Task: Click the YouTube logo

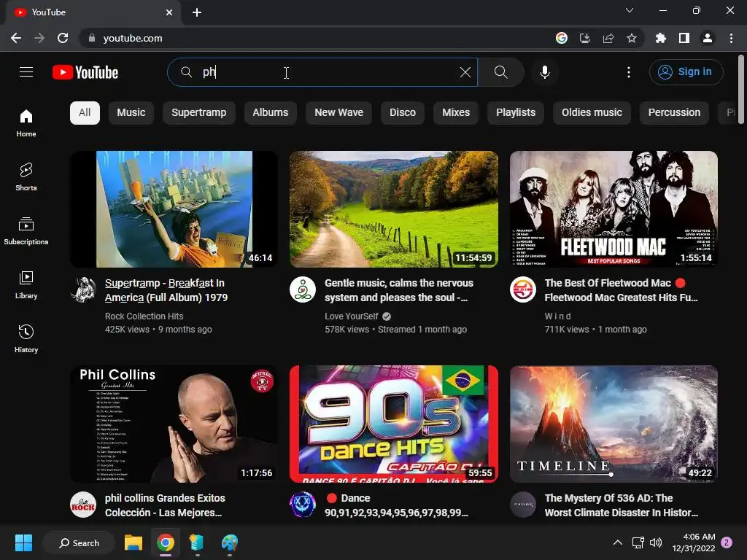Action: 85,72
